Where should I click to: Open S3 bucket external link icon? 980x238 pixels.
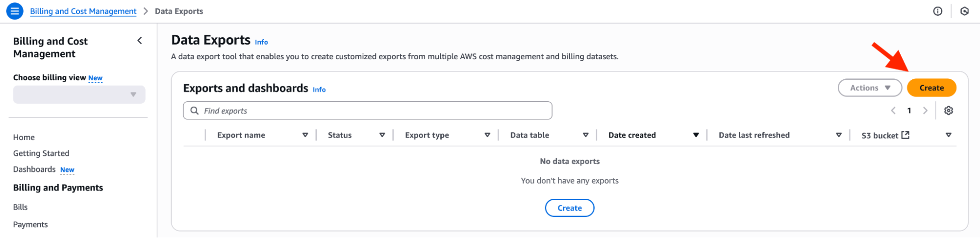[x=905, y=135]
